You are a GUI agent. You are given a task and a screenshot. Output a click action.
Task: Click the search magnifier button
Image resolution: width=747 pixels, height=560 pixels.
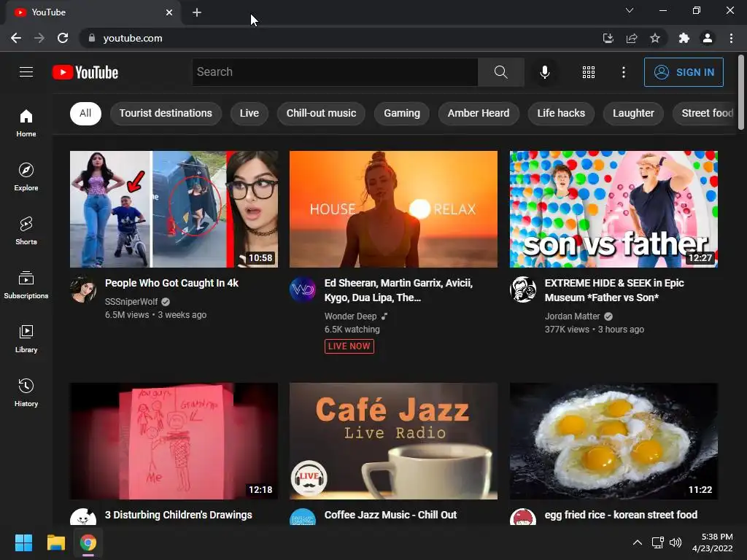tap(500, 72)
